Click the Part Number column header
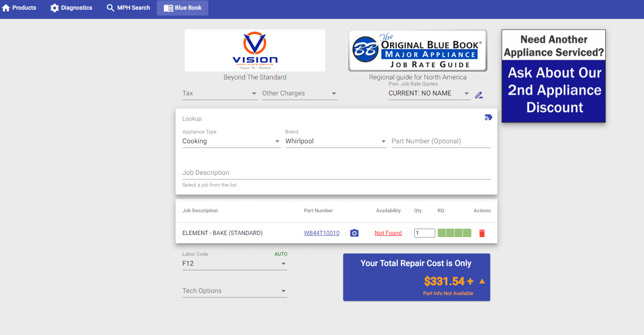The height and width of the screenshot is (335, 644). pyautogui.click(x=318, y=211)
